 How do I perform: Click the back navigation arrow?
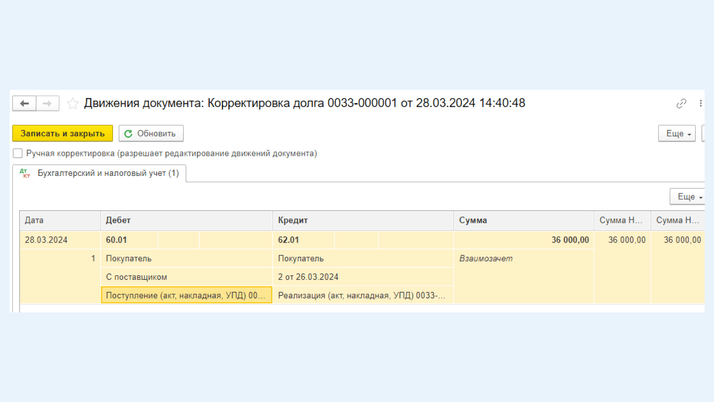click(25, 103)
